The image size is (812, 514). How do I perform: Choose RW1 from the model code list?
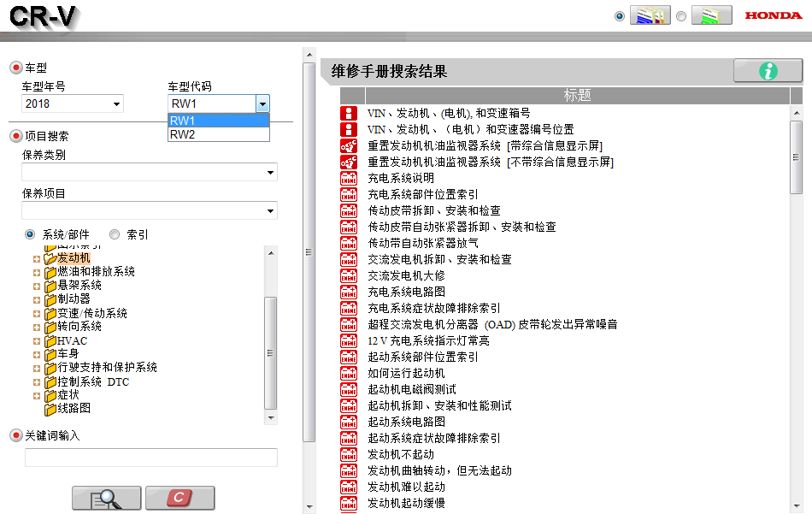coord(219,121)
